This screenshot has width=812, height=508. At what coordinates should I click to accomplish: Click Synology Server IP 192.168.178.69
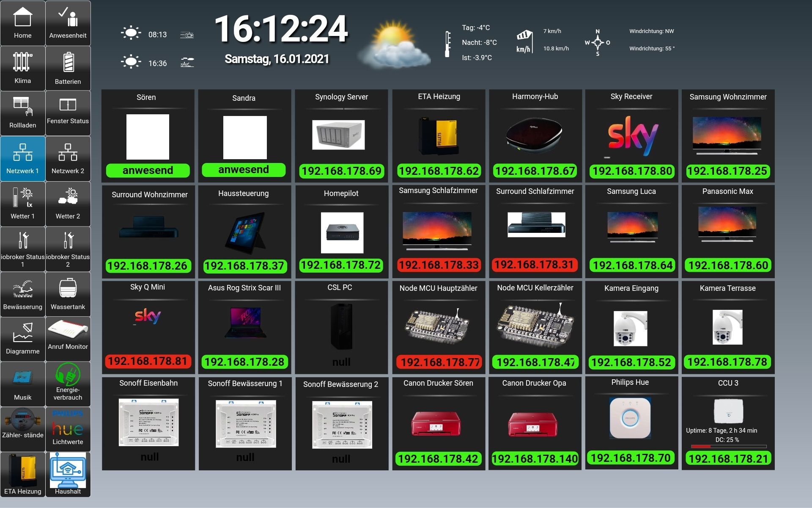(342, 171)
